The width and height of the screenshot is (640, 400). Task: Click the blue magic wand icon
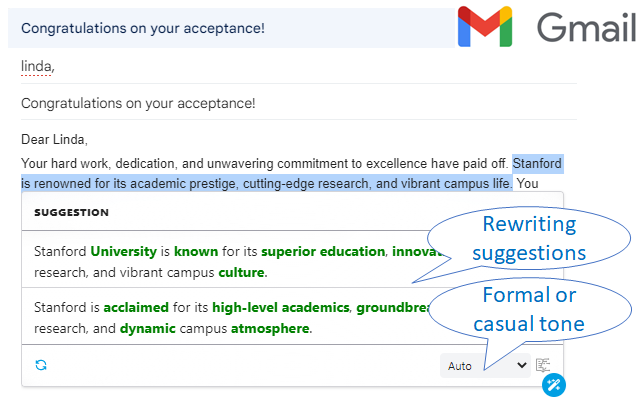[555, 385]
